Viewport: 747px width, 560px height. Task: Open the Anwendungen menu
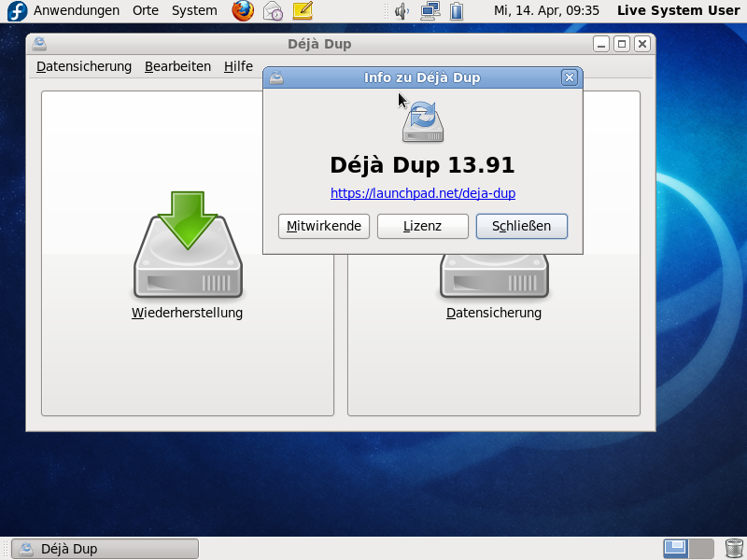pyautogui.click(x=77, y=10)
